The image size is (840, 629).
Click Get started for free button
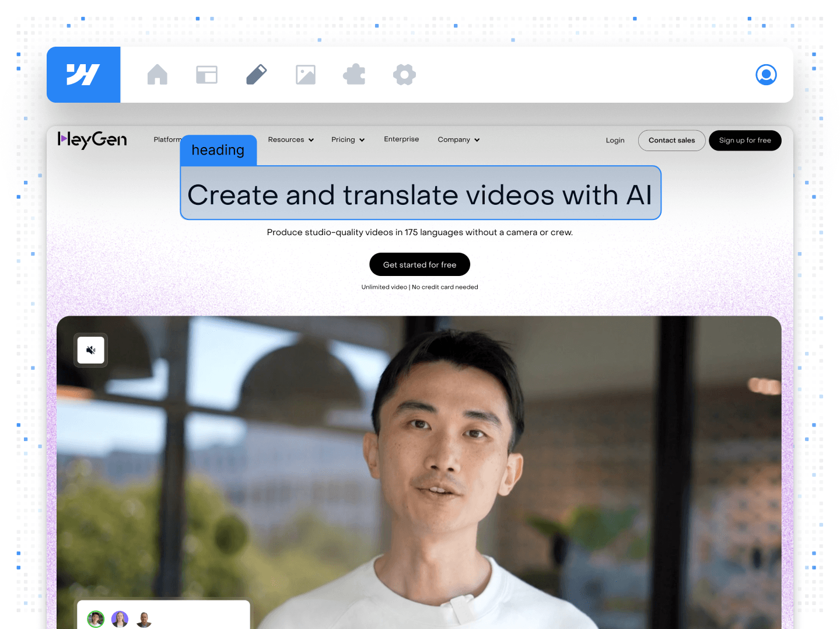(x=419, y=264)
